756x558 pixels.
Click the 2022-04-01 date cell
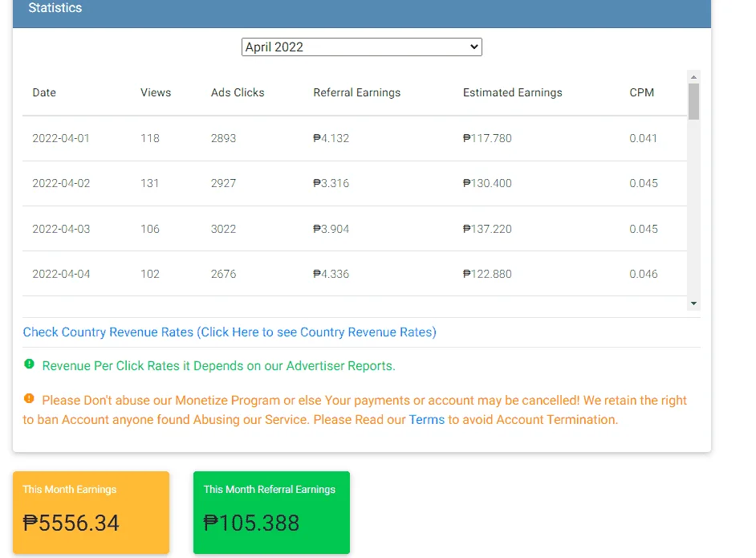[x=61, y=138]
